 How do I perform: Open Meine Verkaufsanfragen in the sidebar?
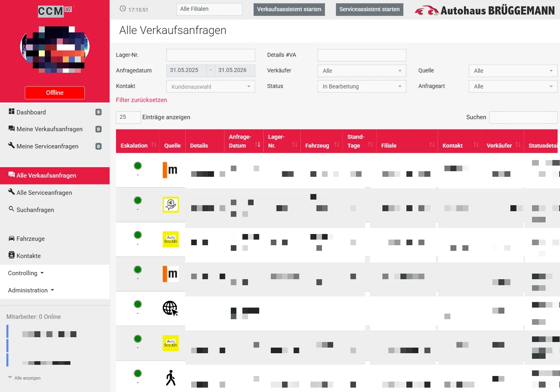pos(55,129)
